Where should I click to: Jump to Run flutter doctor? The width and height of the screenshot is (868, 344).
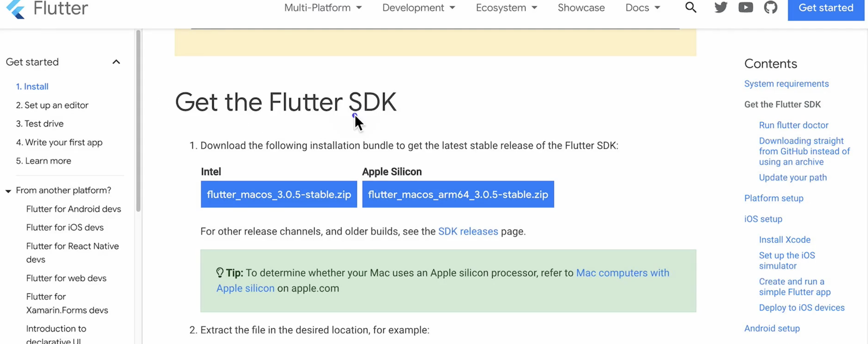[x=793, y=125]
